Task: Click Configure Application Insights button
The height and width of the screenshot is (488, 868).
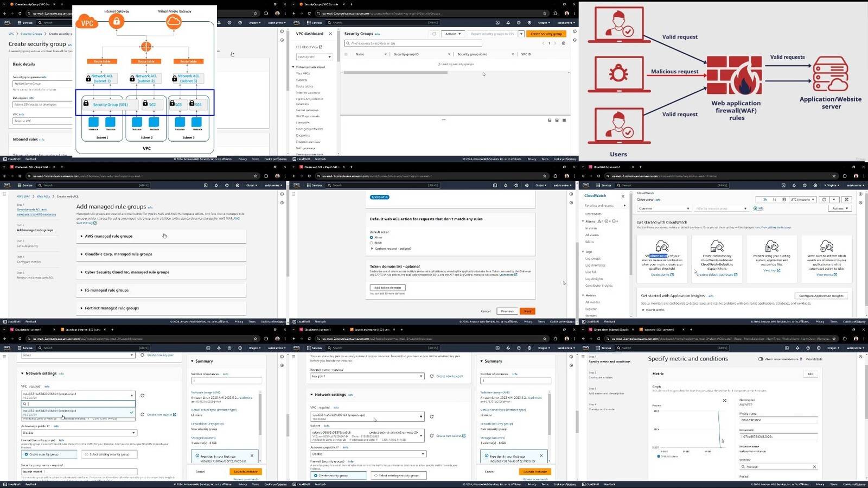Action: click(x=821, y=296)
